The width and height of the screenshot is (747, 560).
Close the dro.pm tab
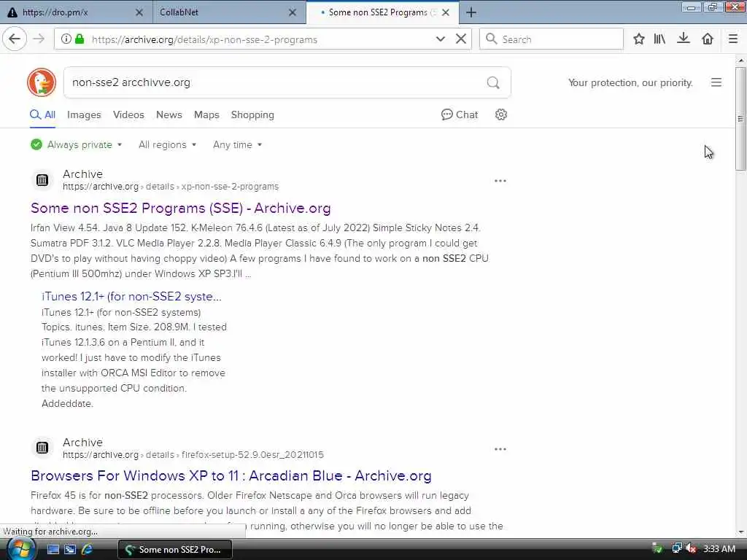(139, 12)
